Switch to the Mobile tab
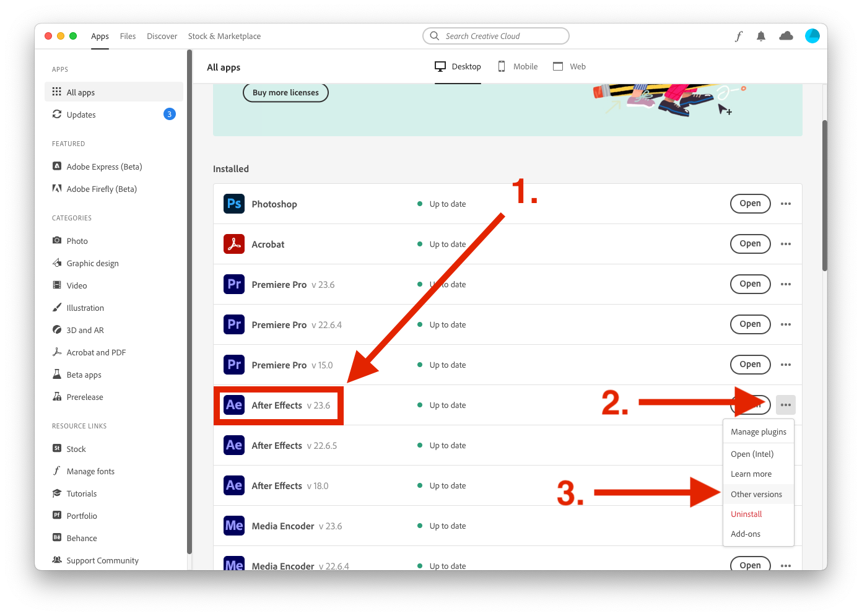 tap(518, 67)
